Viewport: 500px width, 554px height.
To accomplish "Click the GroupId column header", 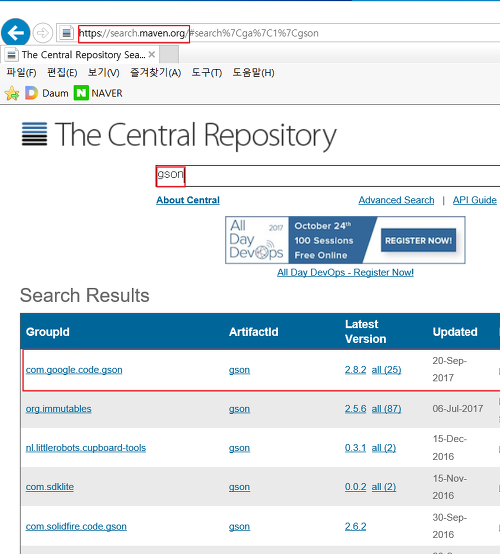I will 48,332.
